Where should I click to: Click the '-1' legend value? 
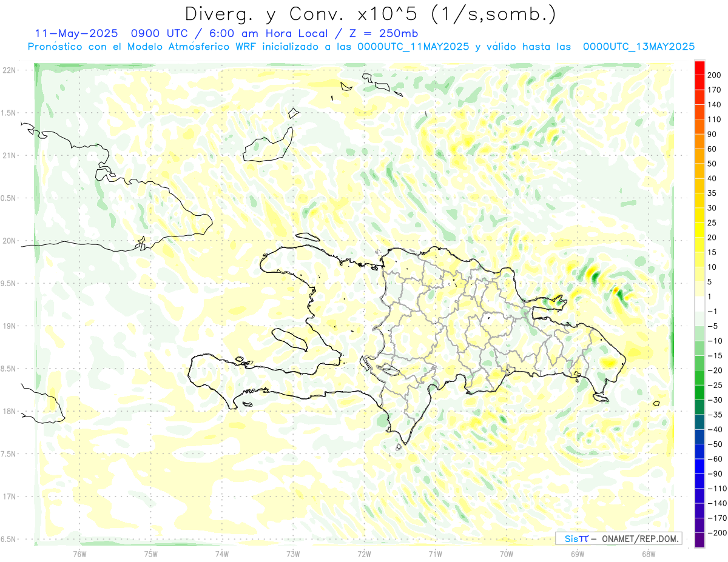[x=712, y=311]
